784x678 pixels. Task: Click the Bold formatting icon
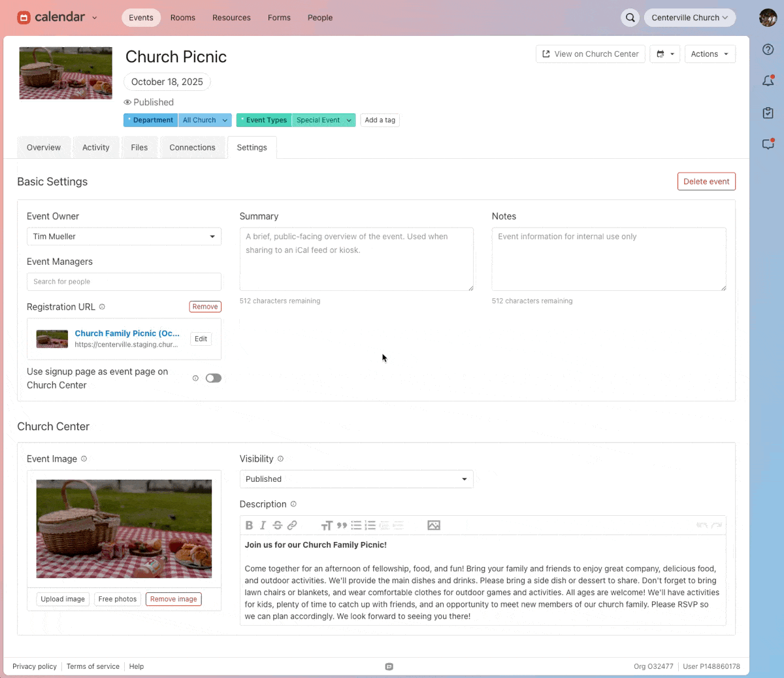249,525
